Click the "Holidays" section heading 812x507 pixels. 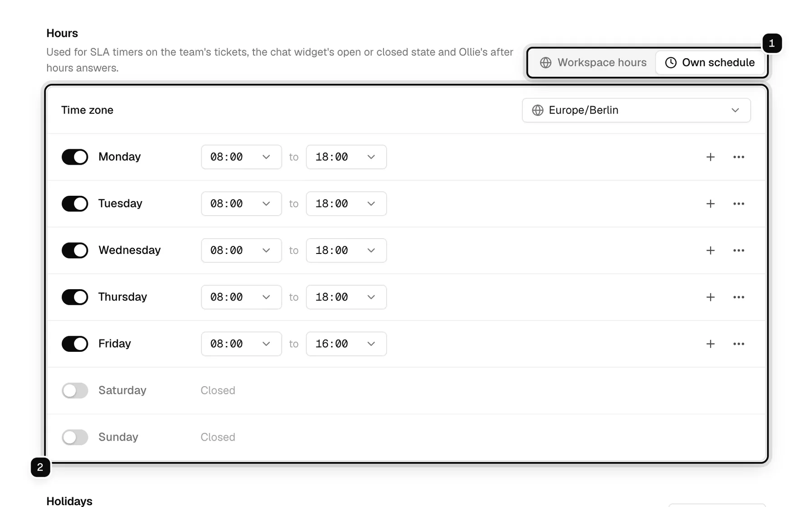pyautogui.click(x=69, y=501)
